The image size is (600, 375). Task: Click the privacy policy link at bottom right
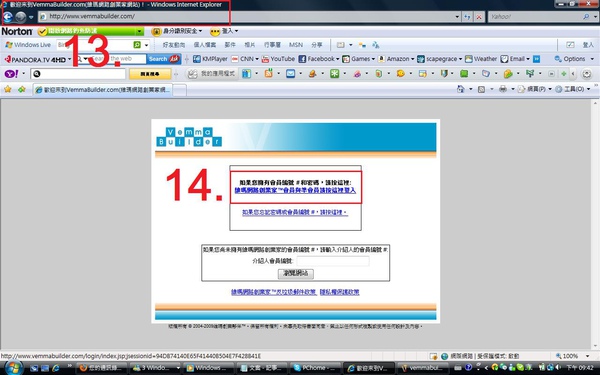click(x=339, y=292)
